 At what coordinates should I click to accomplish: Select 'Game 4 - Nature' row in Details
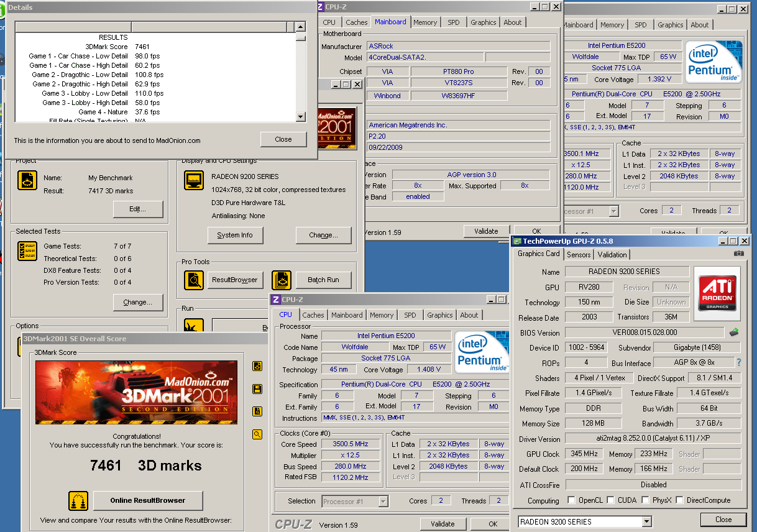click(x=155, y=112)
